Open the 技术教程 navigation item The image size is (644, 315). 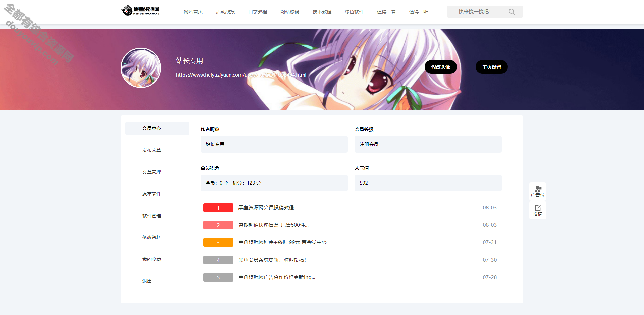[322, 12]
